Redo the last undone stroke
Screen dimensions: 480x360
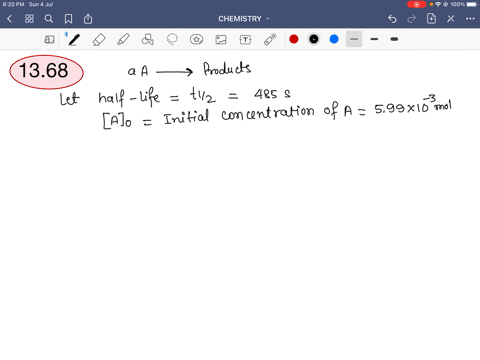point(412,19)
